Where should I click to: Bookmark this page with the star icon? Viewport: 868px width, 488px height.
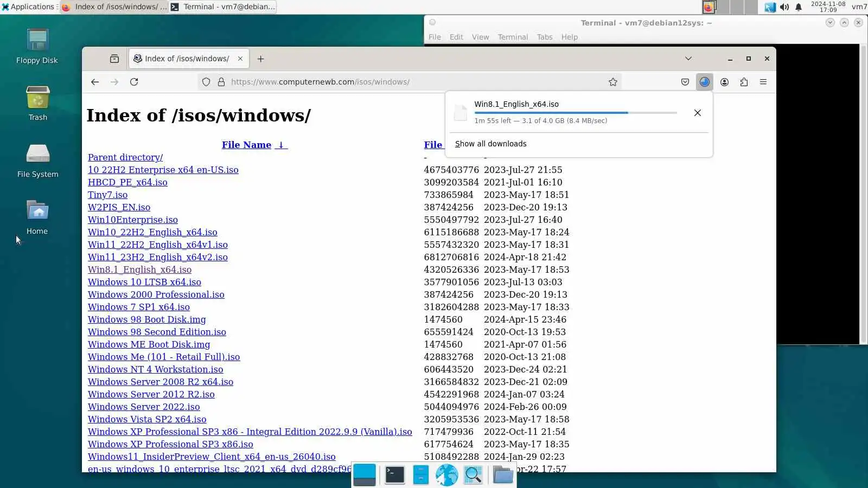click(x=613, y=82)
